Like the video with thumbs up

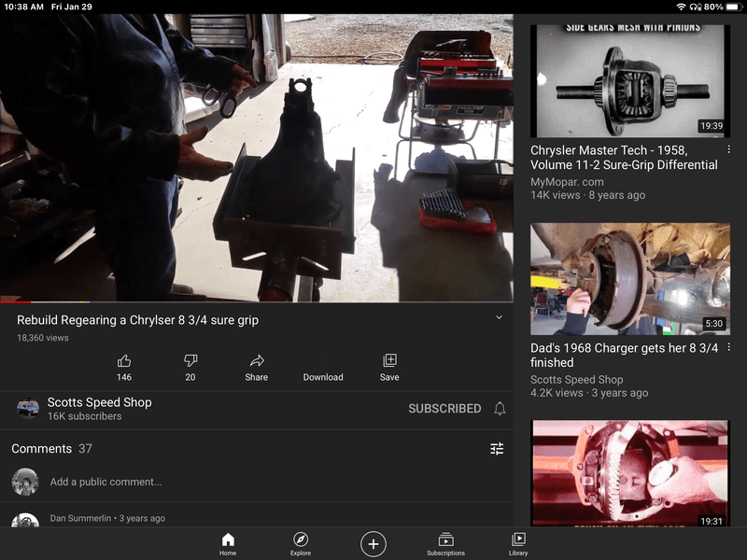pyautogui.click(x=124, y=361)
